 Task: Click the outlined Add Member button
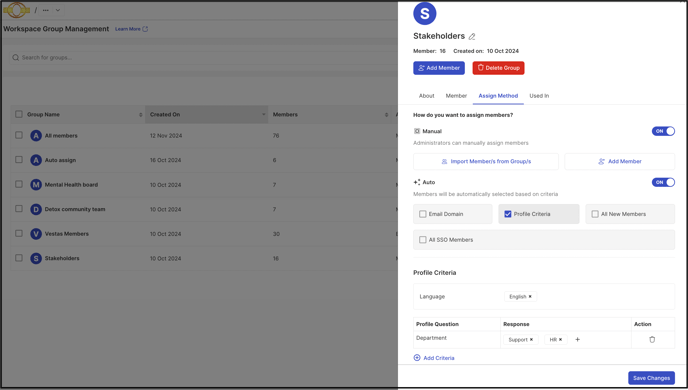(x=620, y=161)
